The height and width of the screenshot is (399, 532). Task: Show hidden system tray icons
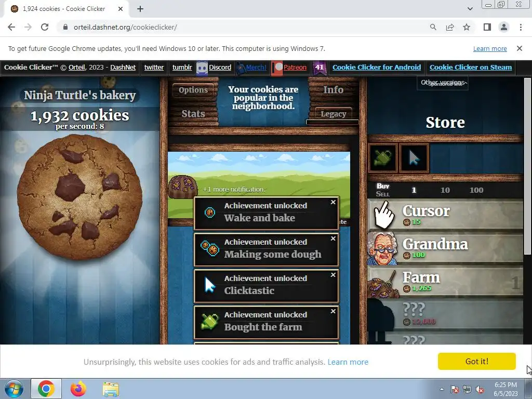click(x=442, y=389)
